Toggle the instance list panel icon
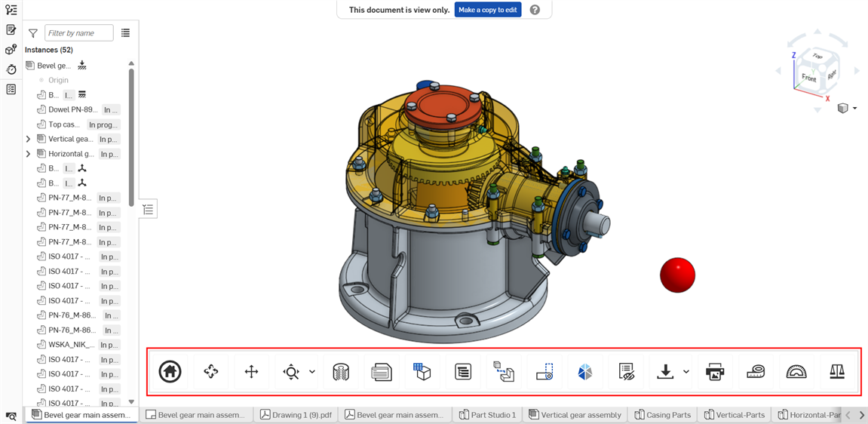 point(148,210)
